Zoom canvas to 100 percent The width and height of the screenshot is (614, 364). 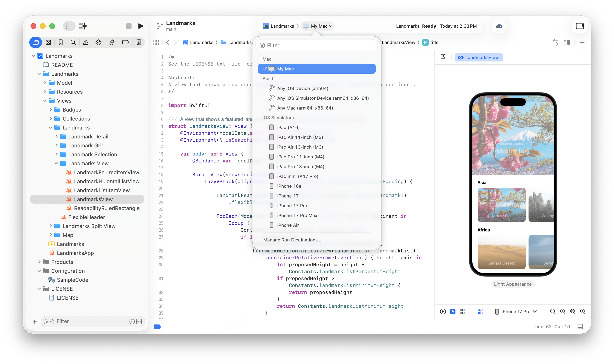(563, 311)
